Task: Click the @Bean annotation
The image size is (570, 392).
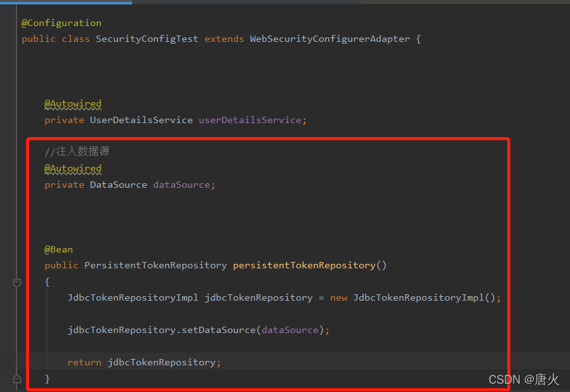Action: (x=58, y=249)
